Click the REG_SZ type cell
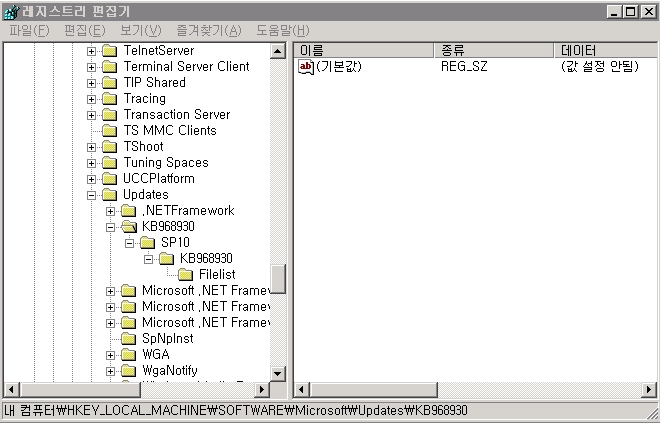This screenshot has width=660, height=423. 464,67
